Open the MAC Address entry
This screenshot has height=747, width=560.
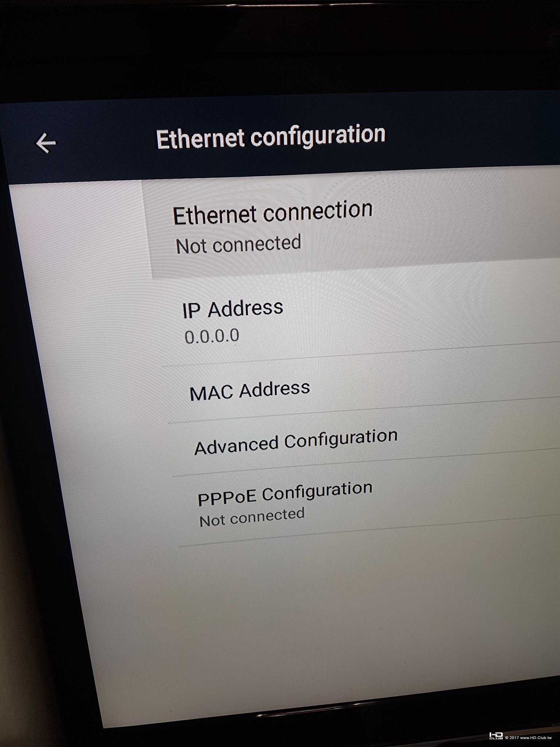363,390
